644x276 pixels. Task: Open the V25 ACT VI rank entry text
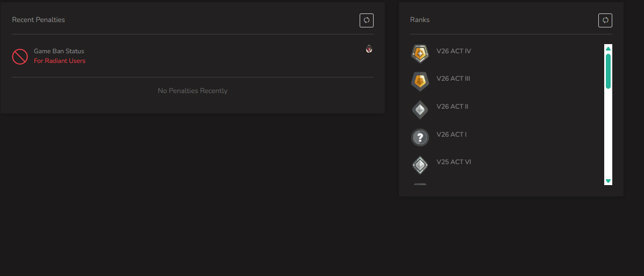pyautogui.click(x=453, y=162)
